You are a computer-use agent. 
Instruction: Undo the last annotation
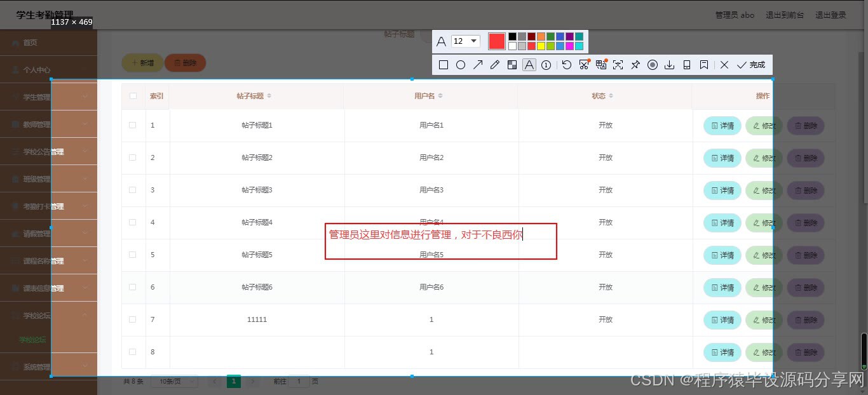point(567,65)
